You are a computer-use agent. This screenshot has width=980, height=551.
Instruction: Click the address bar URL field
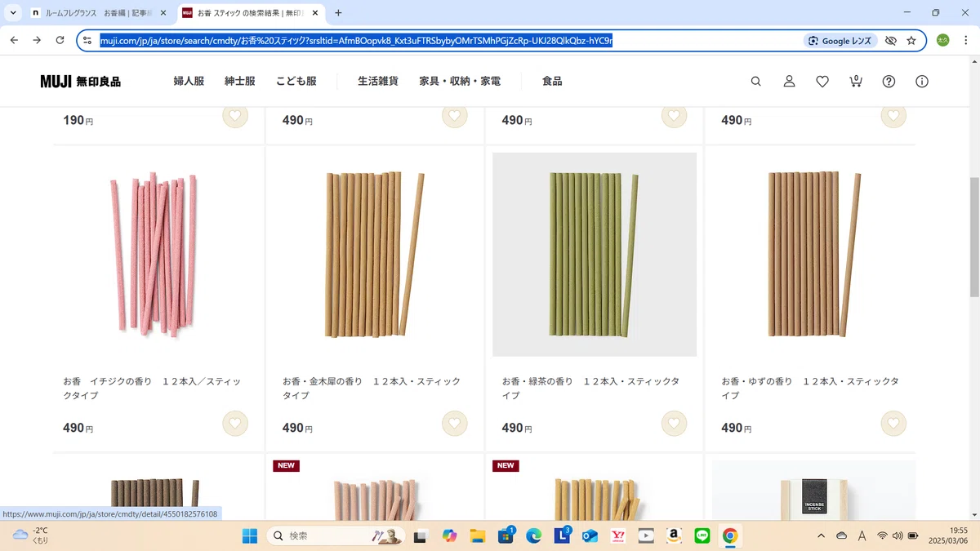tap(356, 41)
